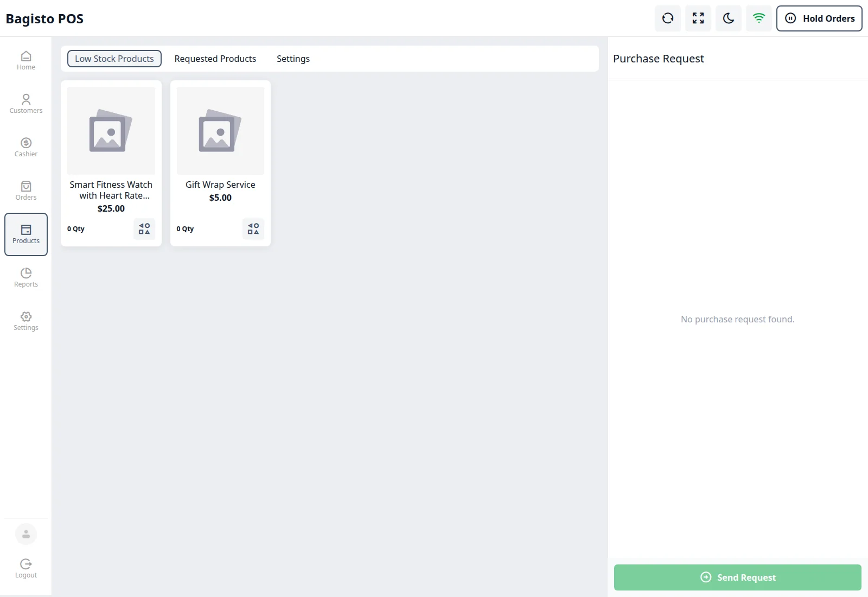Switch to dark mode moon icon
868x597 pixels.
[x=729, y=18]
